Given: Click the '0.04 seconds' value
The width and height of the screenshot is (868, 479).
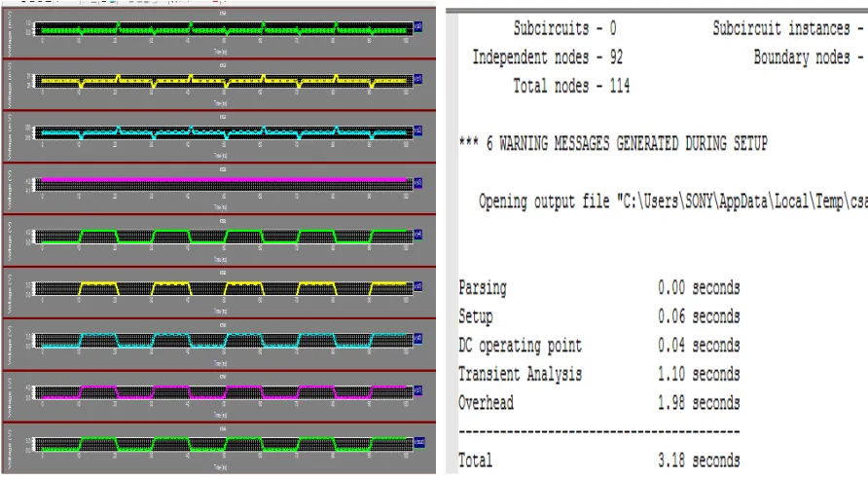Looking at the screenshot, I should 699,345.
